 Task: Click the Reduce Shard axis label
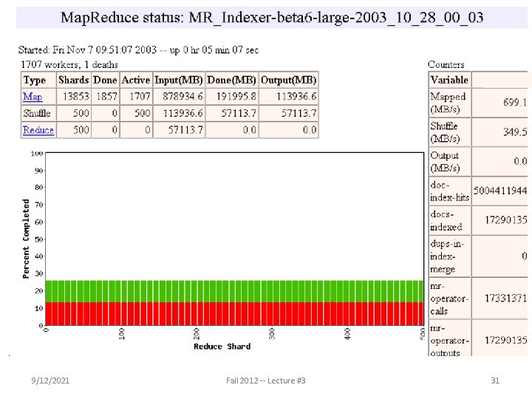[222, 347]
